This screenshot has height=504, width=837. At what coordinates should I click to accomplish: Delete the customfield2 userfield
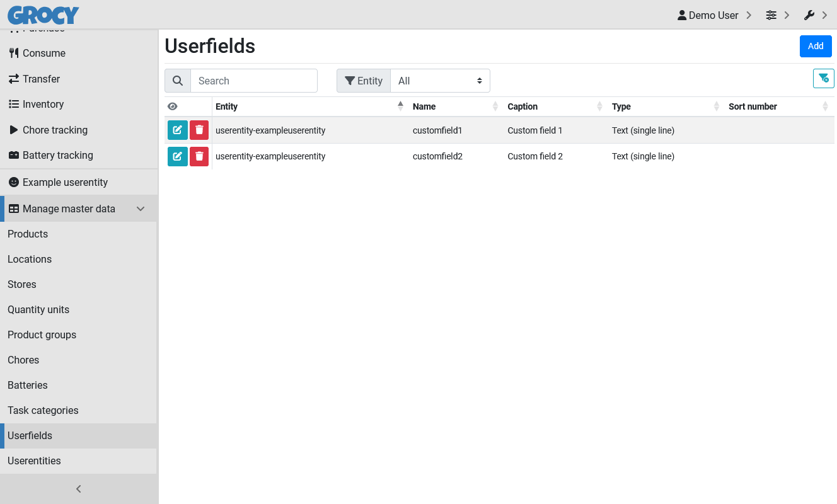click(x=199, y=156)
